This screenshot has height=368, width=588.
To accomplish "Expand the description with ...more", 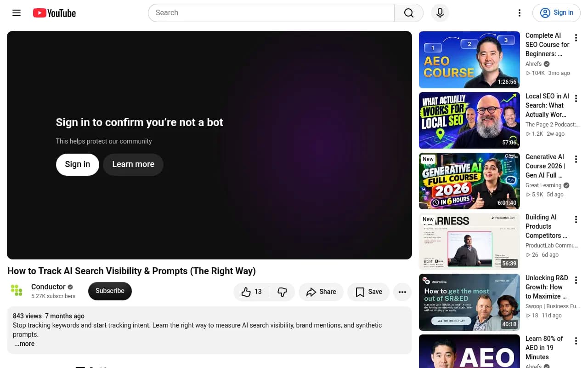I will click(x=24, y=344).
